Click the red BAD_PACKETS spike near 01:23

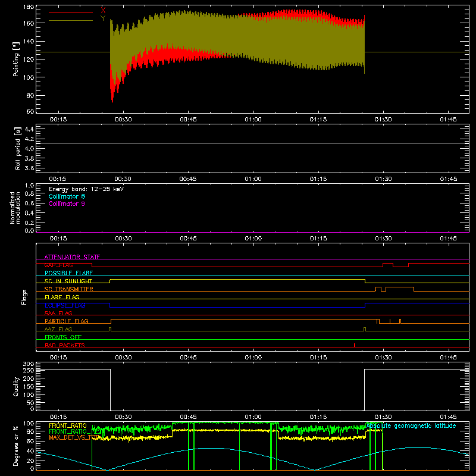coord(355,345)
